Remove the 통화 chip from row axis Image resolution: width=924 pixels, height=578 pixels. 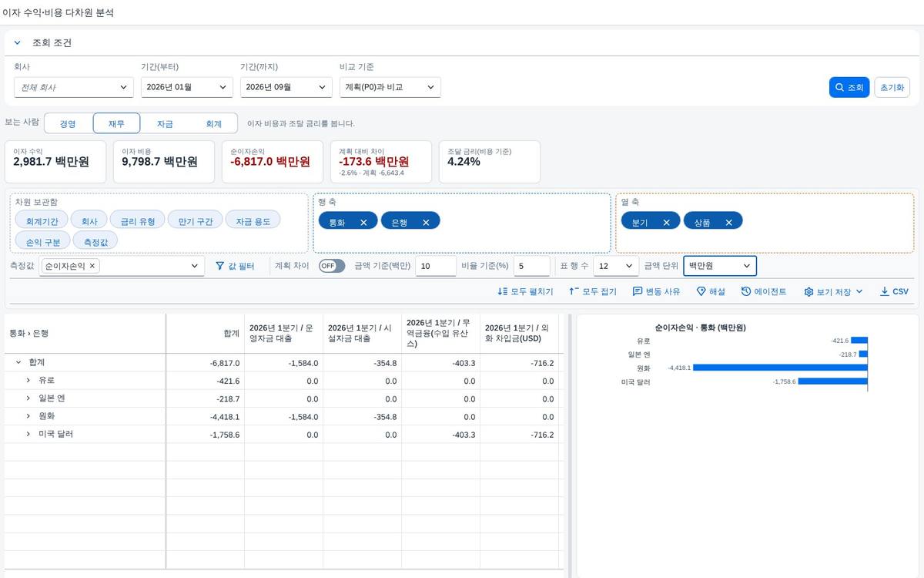coord(363,222)
